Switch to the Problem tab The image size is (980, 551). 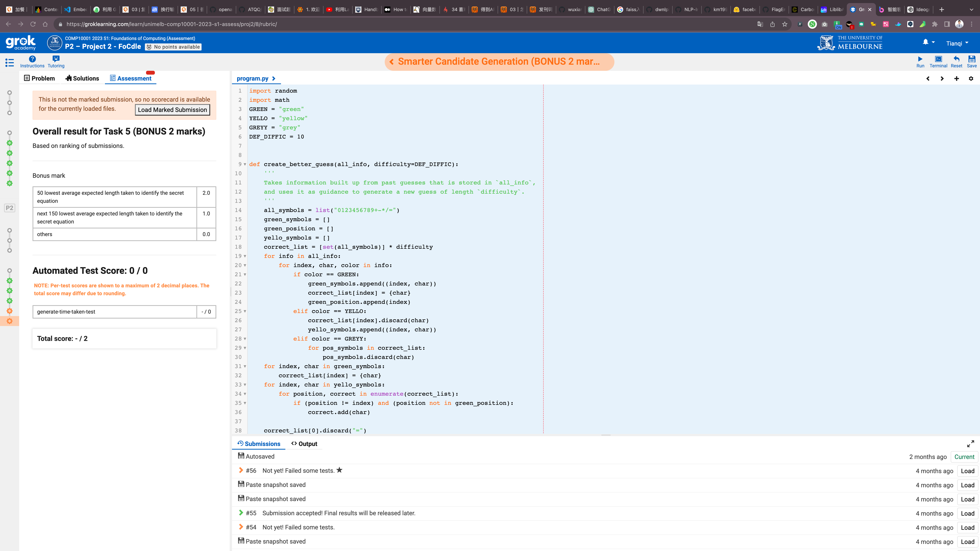click(x=40, y=78)
